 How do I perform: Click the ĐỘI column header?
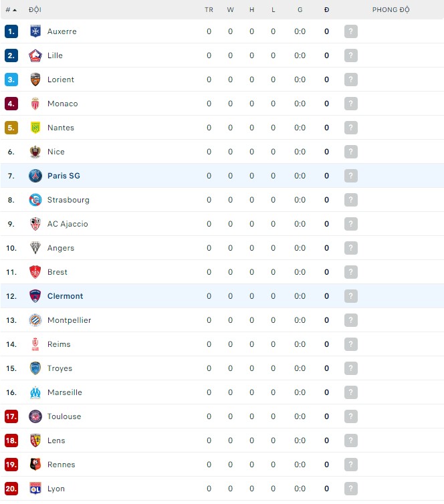pos(35,10)
